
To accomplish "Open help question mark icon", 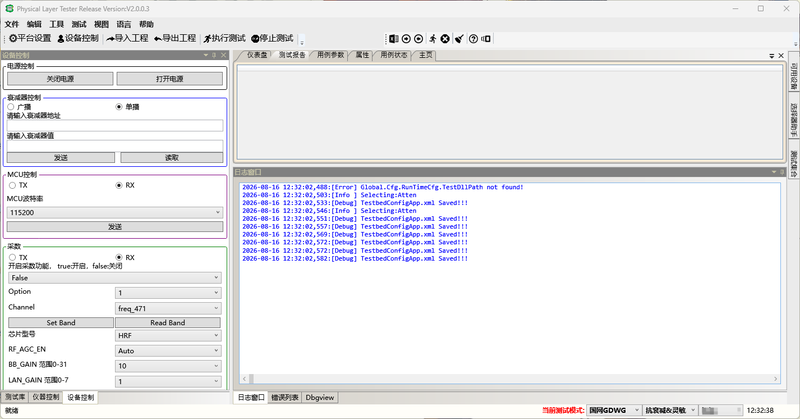I will tap(473, 39).
